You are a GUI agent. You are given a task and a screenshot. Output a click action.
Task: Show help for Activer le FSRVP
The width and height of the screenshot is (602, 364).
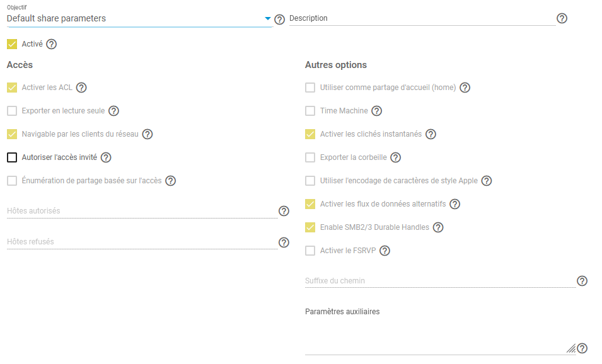(385, 251)
